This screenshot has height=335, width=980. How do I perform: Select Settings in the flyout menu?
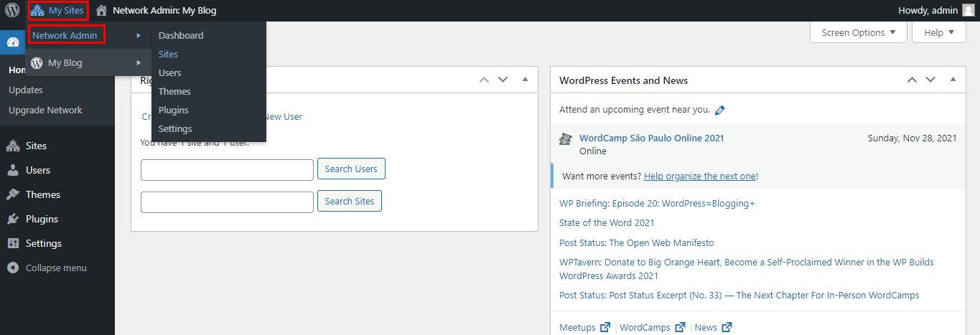(x=175, y=128)
